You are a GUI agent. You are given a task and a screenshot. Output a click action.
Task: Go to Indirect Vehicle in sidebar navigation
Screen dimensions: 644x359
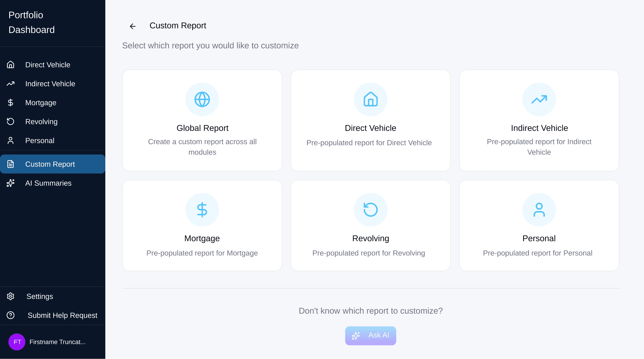[50, 84]
